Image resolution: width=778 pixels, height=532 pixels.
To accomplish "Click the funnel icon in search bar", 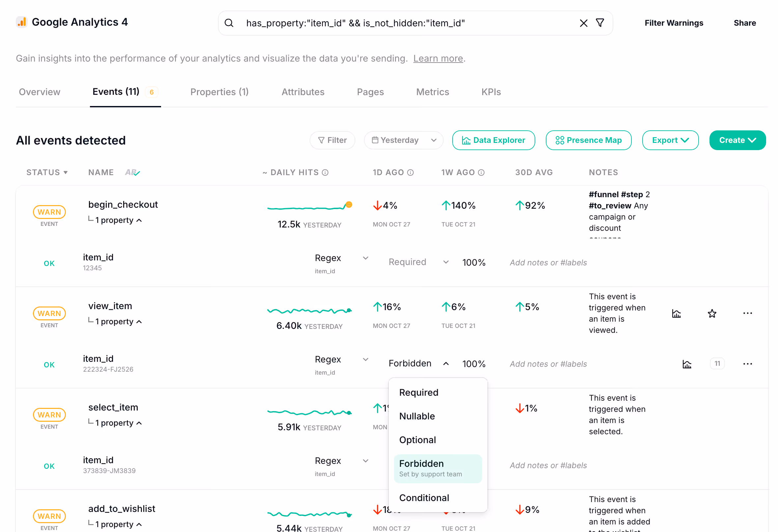I will [600, 23].
